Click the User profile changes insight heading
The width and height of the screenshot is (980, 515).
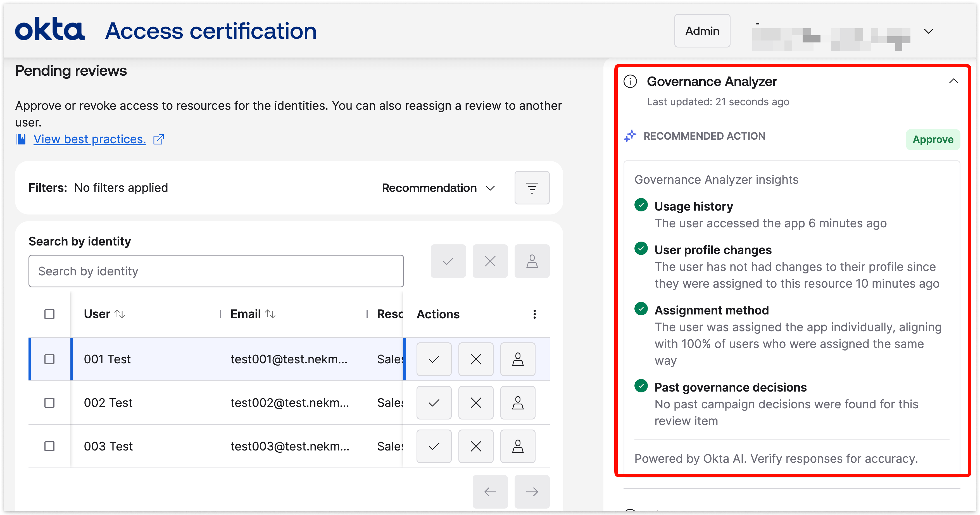pyautogui.click(x=713, y=250)
